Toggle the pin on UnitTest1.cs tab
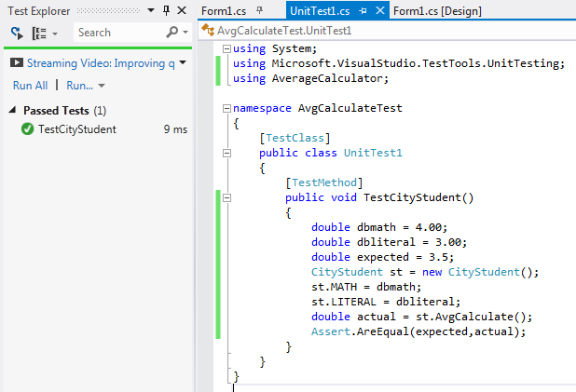Screen dimensions: 576x392 point(363,10)
